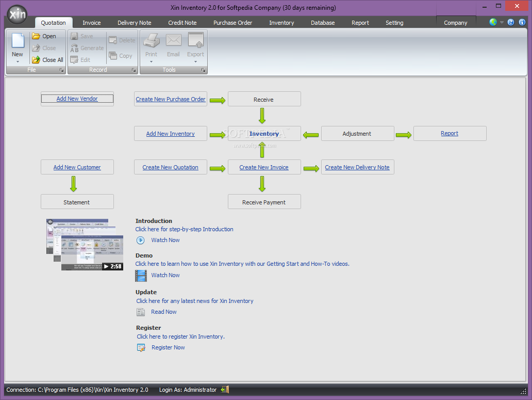The image size is (532, 400).
Task: Click Add New Customer link
Action: (x=77, y=167)
